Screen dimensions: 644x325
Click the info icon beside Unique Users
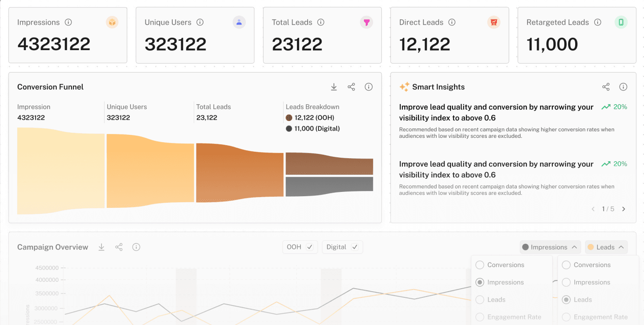click(200, 22)
